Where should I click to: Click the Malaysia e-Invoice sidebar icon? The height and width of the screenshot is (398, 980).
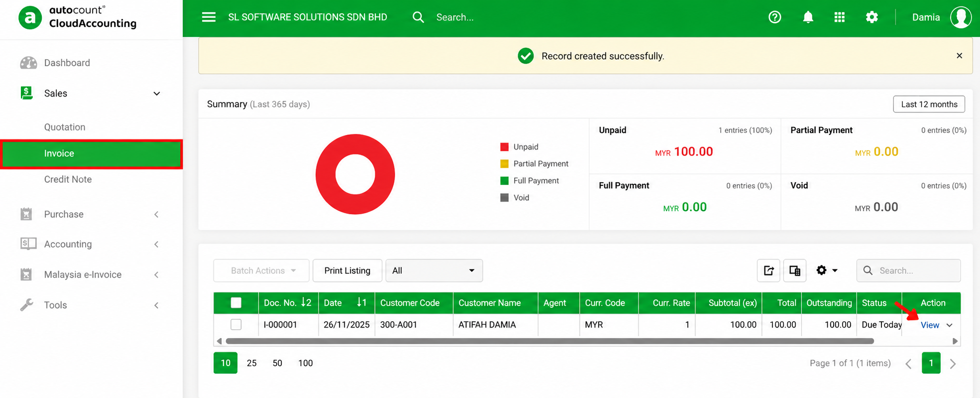point(26,274)
